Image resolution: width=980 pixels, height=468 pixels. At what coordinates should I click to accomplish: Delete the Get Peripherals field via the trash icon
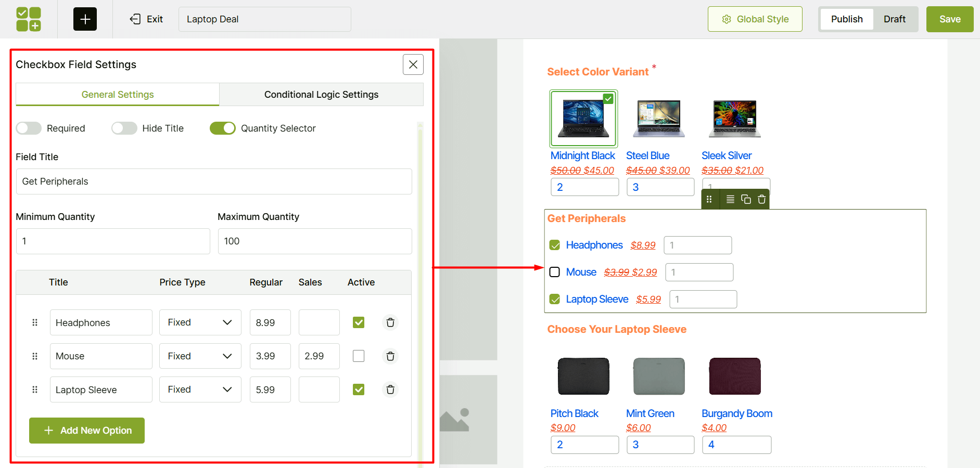[x=761, y=199]
